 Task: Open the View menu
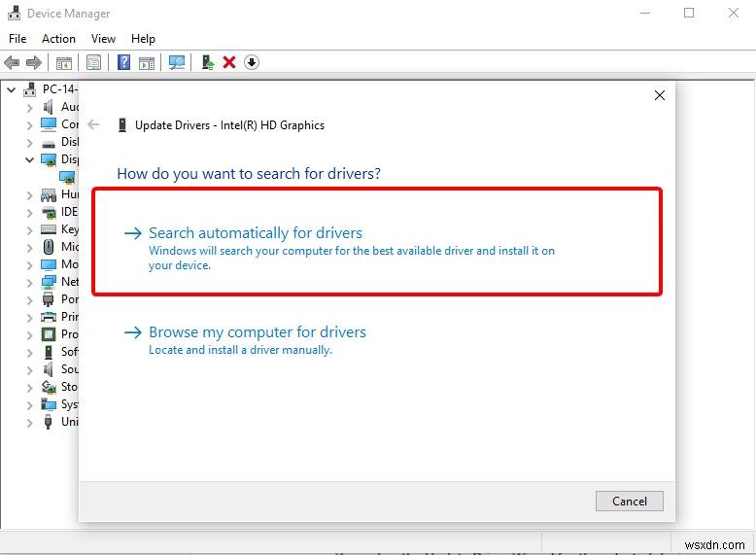click(x=103, y=39)
